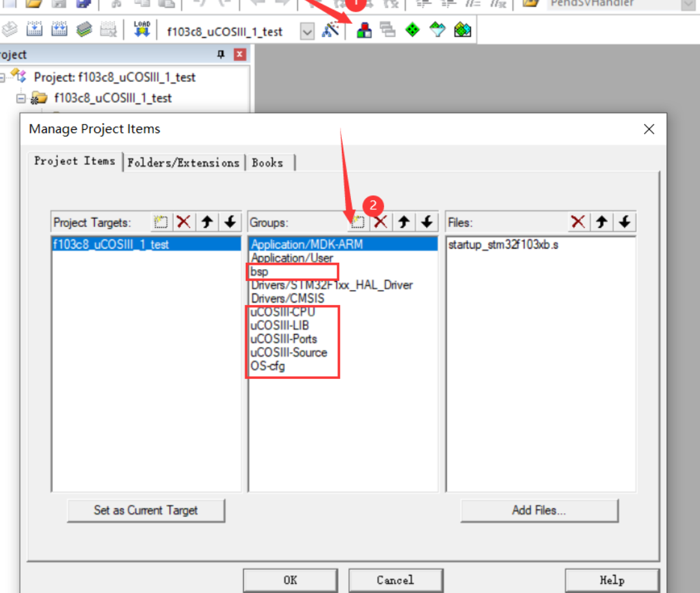700x593 pixels.
Task: Delete the selected file in the Files list
Action: click(578, 222)
